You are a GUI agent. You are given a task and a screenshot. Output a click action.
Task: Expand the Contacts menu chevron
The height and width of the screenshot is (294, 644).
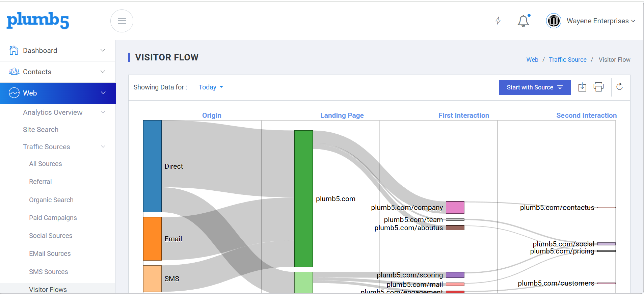click(x=103, y=72)
